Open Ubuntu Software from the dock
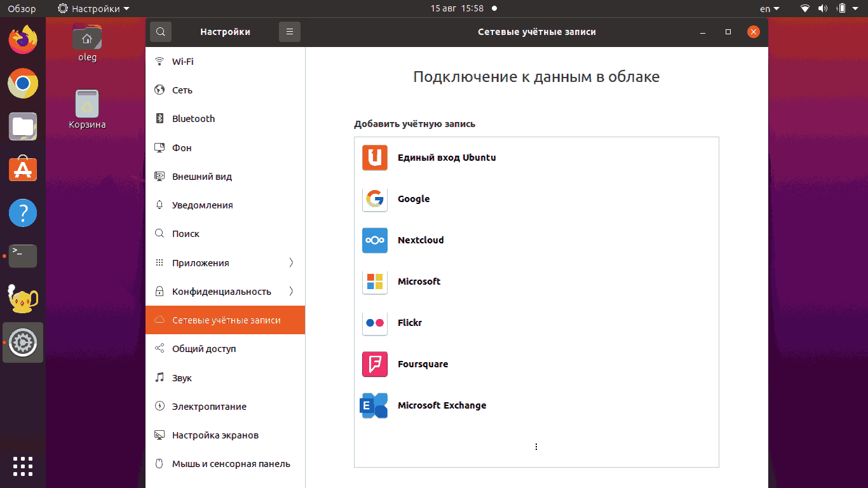Image resolution: width=868 pixels, height=488 pixels. click(23, 170)
